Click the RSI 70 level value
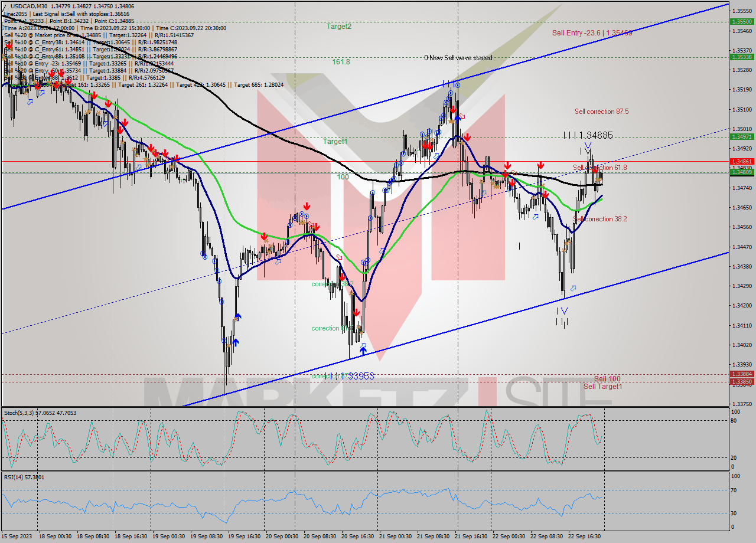 coord(735,490)
